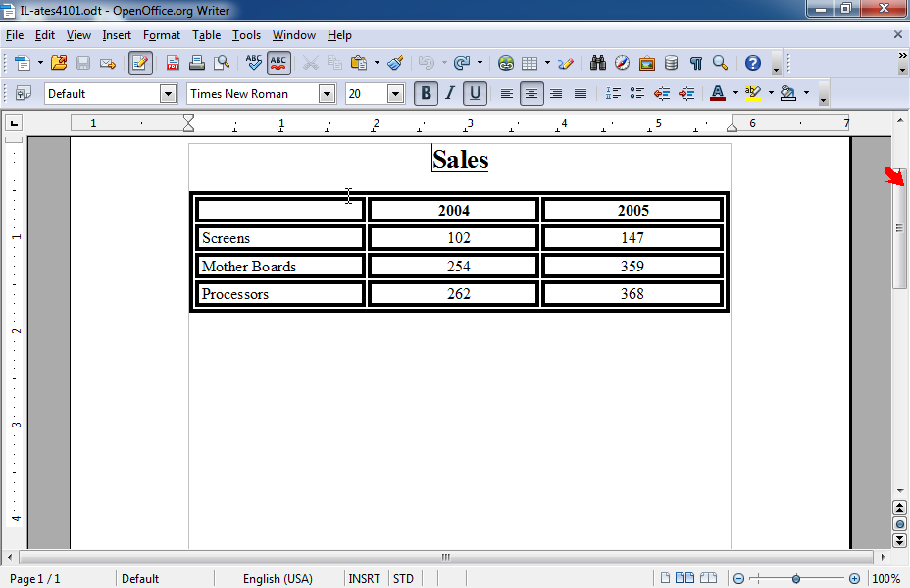
Task: Apply right paragraph alignment
Action: pos(555,93)
